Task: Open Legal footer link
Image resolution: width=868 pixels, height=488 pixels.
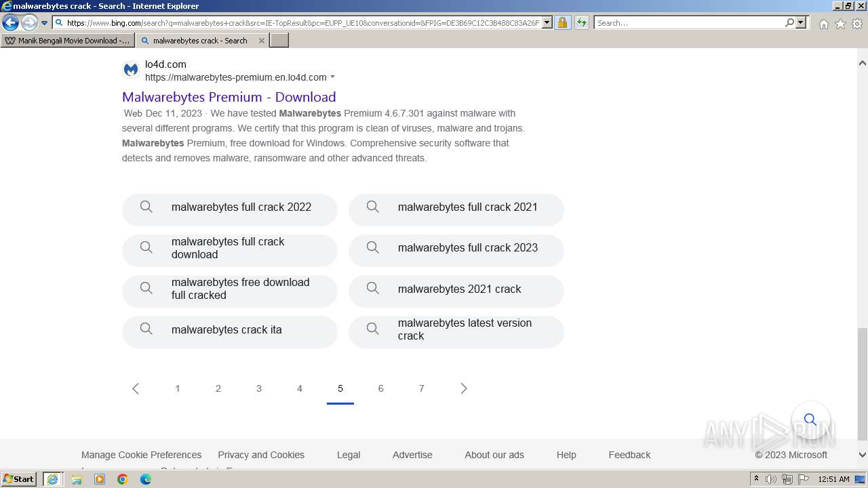Action: (x=349, y=455)
